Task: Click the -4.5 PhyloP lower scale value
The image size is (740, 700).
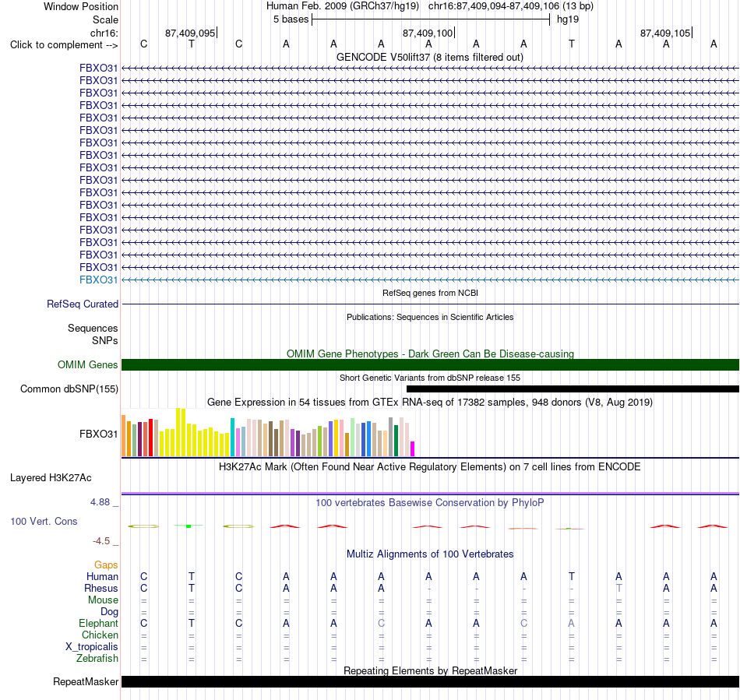Action: tap(101, 541)
